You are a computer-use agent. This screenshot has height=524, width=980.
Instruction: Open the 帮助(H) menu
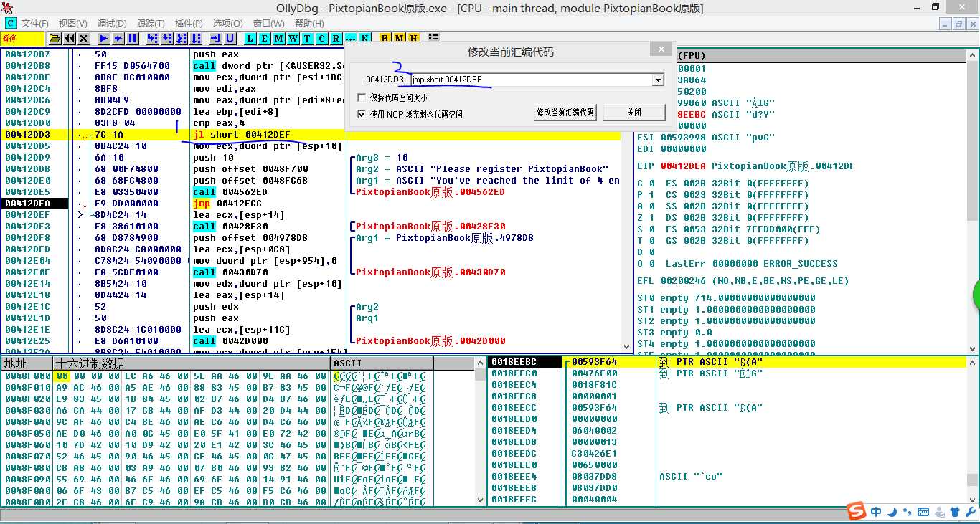click(309, 23)
